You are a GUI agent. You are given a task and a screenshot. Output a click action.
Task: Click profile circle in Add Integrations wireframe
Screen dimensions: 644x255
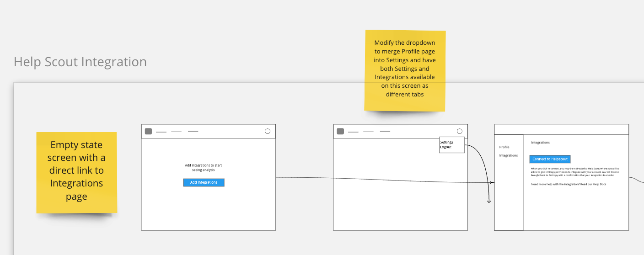[268, 131]
